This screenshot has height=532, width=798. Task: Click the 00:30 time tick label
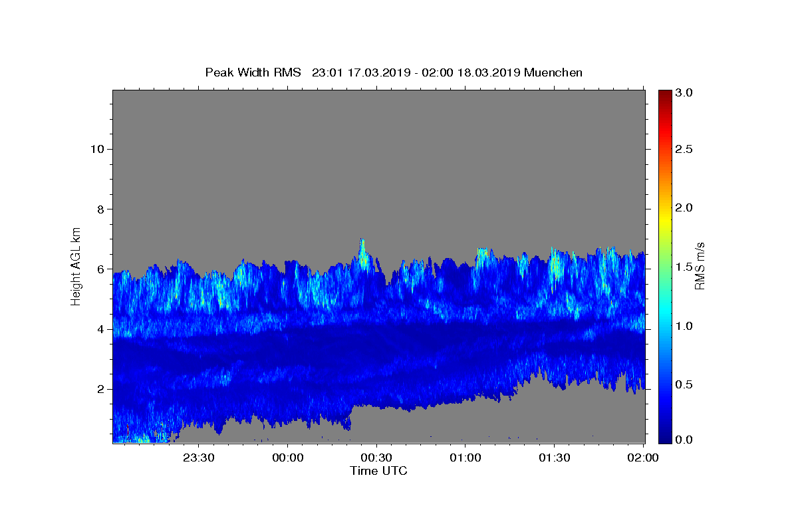coord(376,458)
